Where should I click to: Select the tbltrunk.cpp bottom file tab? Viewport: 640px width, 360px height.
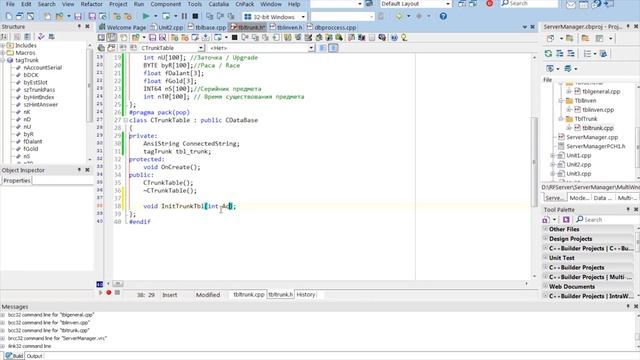[249, 294]
